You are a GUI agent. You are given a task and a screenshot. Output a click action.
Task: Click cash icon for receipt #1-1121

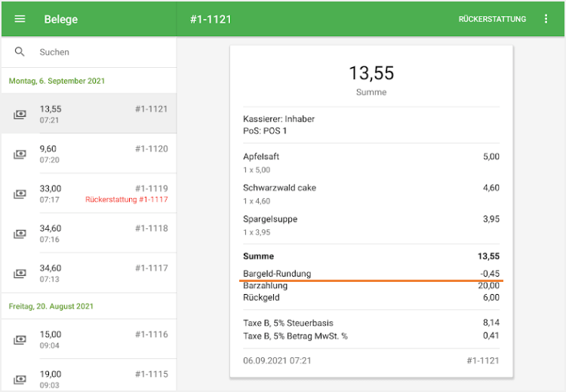point(20,115)
